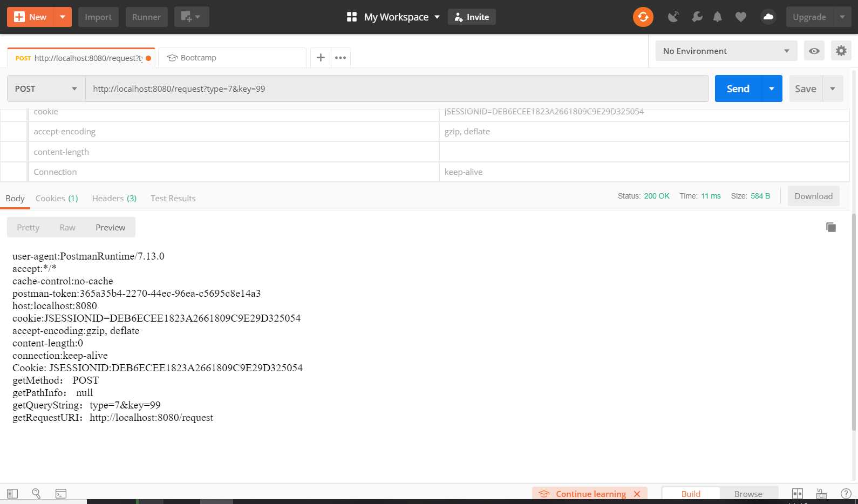Screen dimensions: 858x504
Task: Open the Find and replace search icon
Action: 37,493
